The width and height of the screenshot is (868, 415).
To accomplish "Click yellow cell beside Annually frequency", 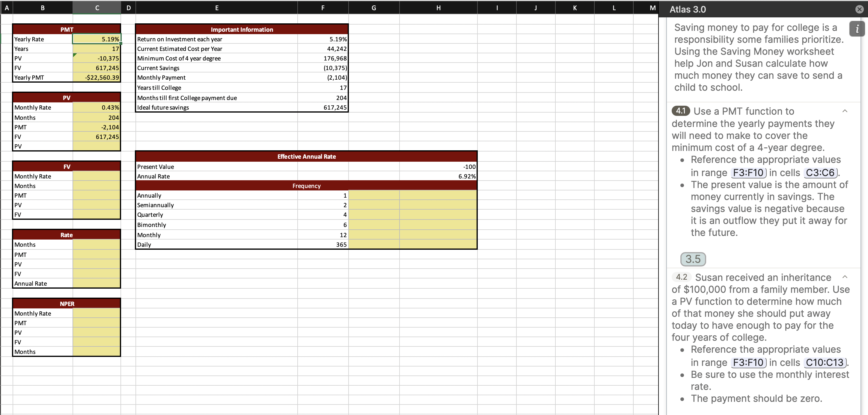I will pos(374,195).
